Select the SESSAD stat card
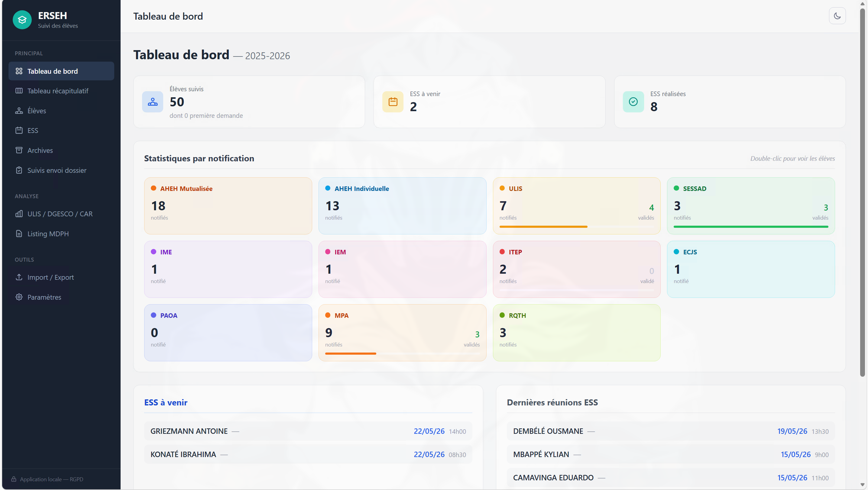The width and height of the screenshot is (868, 490). [x=751, y=206]
